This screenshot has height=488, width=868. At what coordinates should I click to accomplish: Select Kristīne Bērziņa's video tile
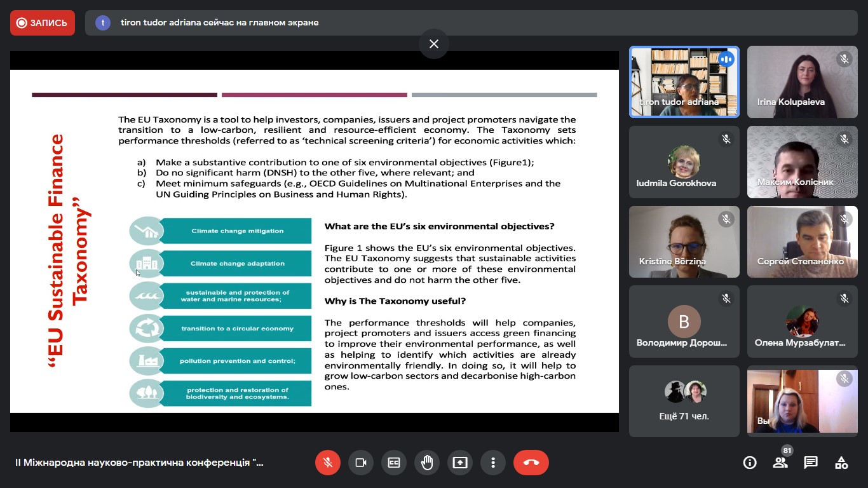[x=684, y=241]
